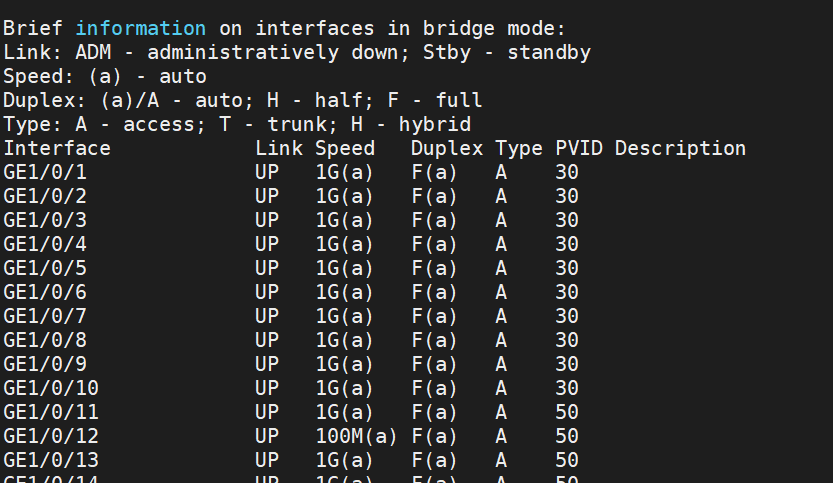Image resolution: width=833 pixels, height=483 pixels.
Task: Select the GE1/0/1 interface name
Action: [x=45, y=172]
